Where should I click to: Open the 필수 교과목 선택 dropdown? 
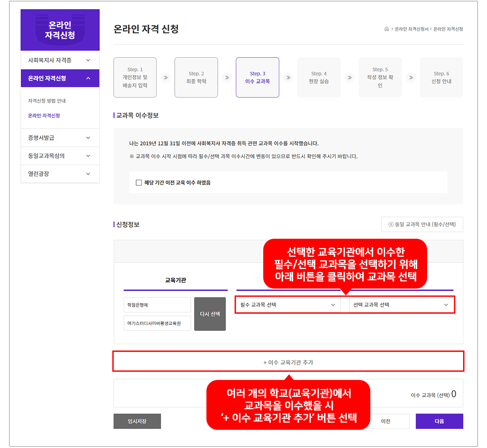[x=288, y=305]
